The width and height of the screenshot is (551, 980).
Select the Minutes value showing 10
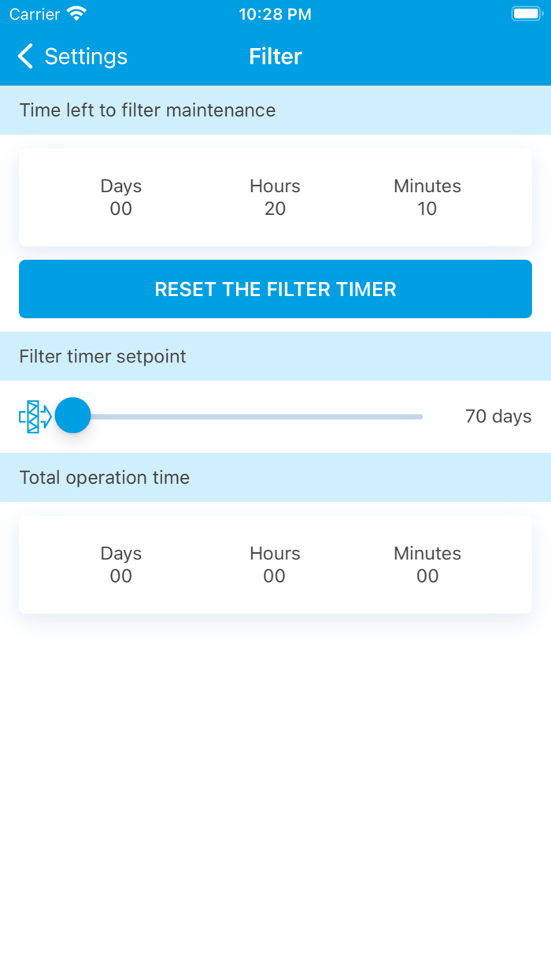tap(427, 209)
